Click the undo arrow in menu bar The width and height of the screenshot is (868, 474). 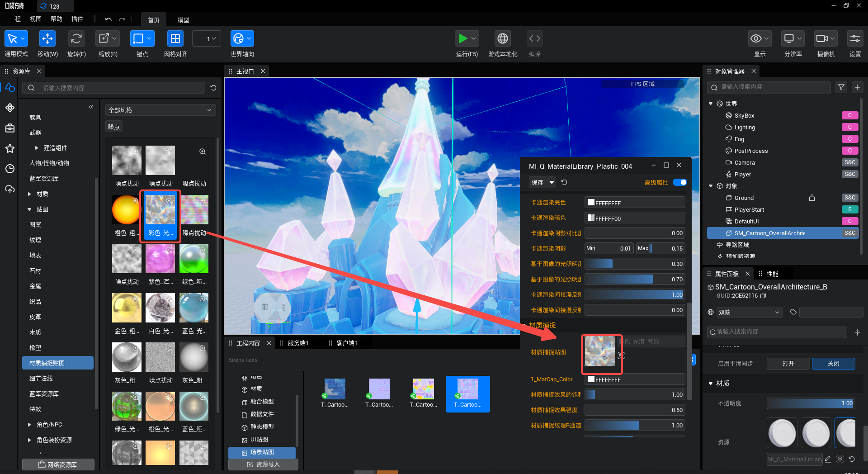coord(108,19)
